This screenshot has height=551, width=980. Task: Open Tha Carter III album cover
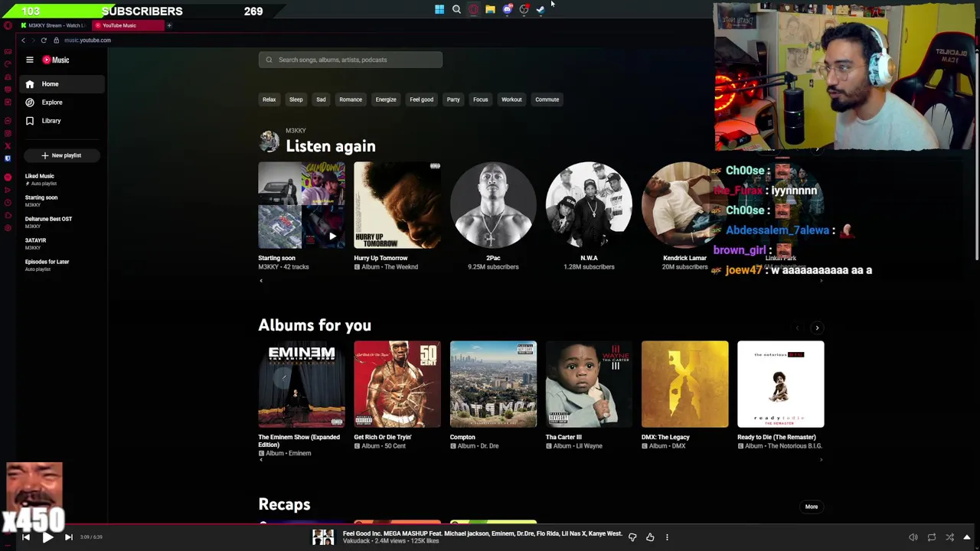(x=589, y=384)
